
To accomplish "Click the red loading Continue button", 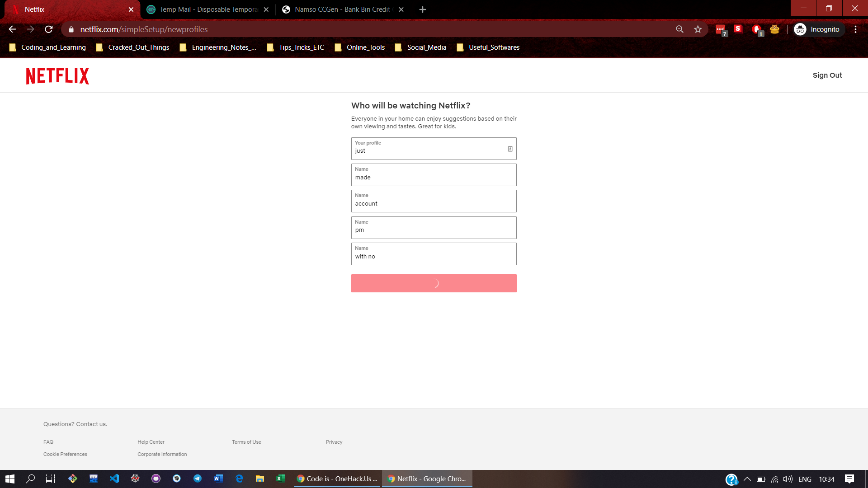I will point(434,283).
